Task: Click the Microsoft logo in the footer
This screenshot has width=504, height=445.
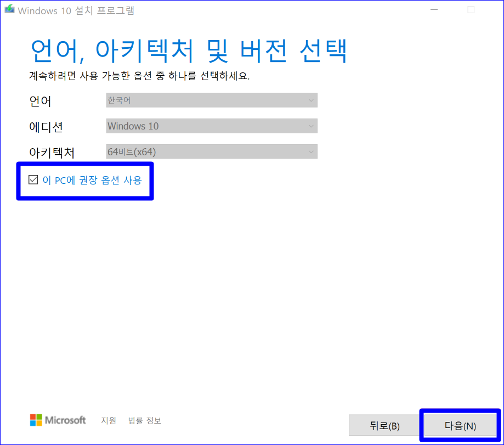Action: (x=58, y=420)
